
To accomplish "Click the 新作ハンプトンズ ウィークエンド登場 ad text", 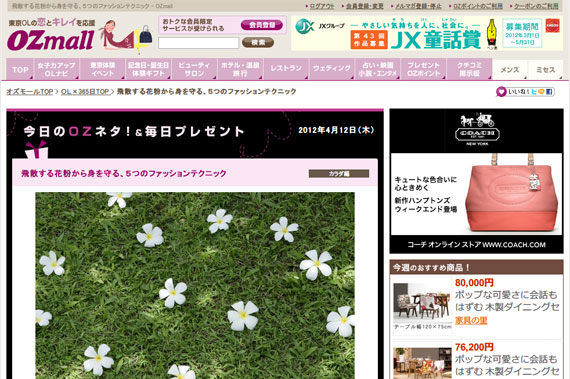I will 426,205.
